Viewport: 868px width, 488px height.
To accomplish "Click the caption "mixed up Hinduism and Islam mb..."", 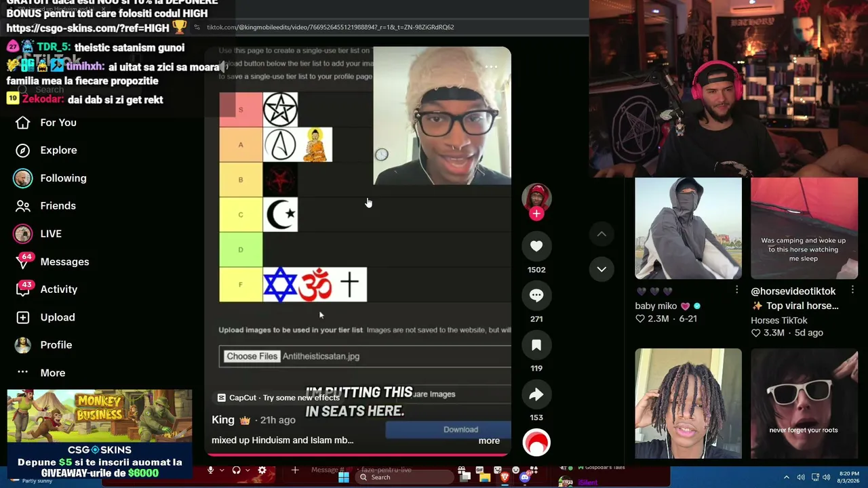I will 283,441.
